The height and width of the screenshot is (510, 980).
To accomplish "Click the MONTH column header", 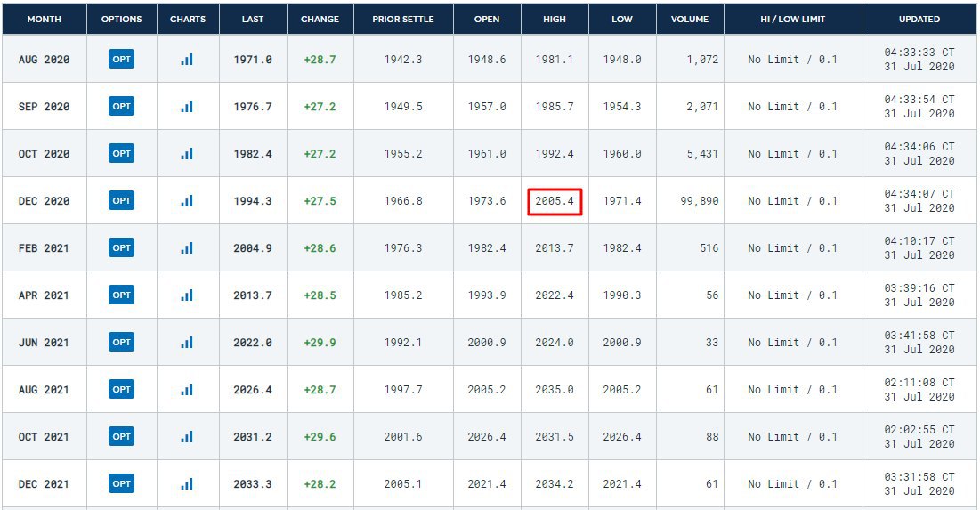I will pyautogui.click(x=45, y=20).
